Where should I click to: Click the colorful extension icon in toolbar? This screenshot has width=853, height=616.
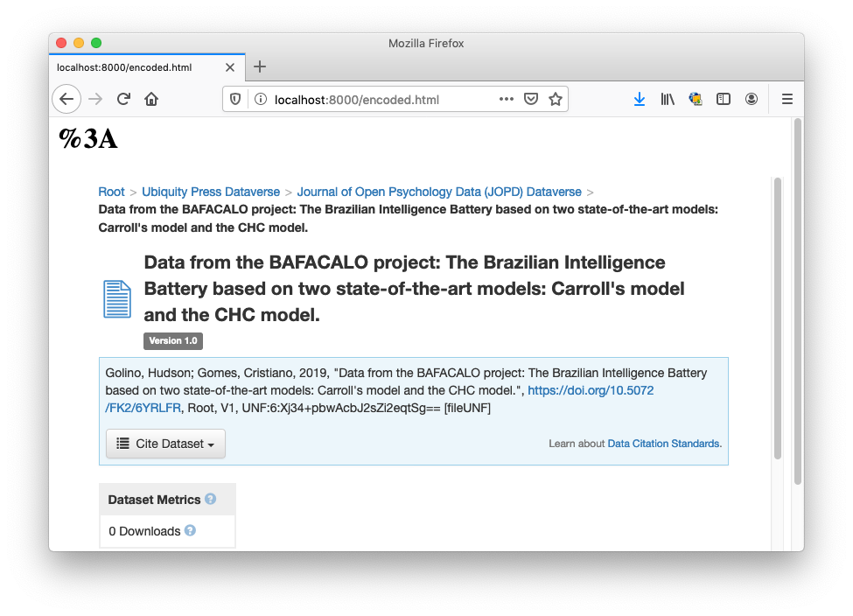coord(696,99)
